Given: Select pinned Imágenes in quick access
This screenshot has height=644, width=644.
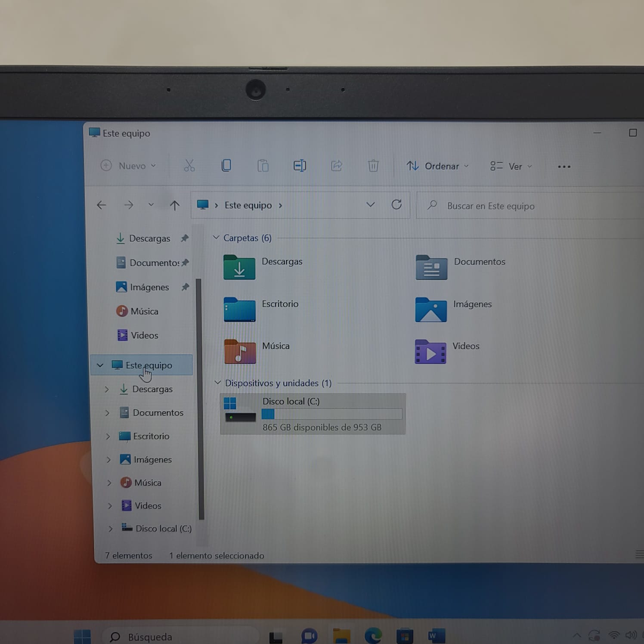Looking at the screenshot, I should (149, 287).
